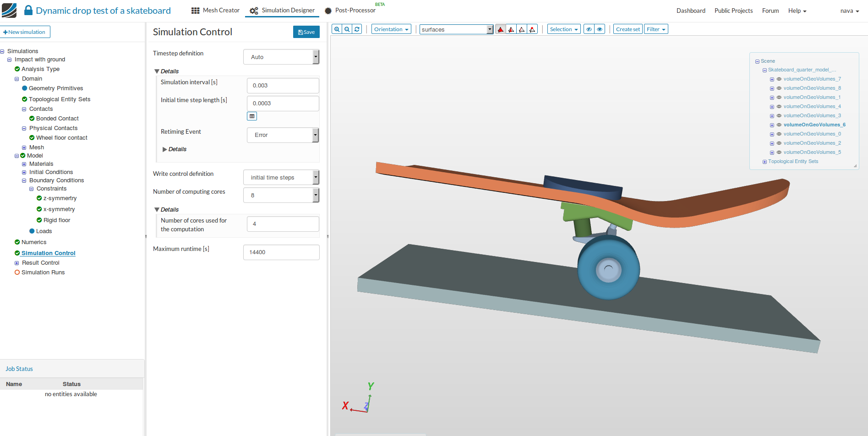Toggle visibility of volumeOnGeoVolumes_1
Image resolution: width=868 pixels, height=436 pixels.
point(779,98)
